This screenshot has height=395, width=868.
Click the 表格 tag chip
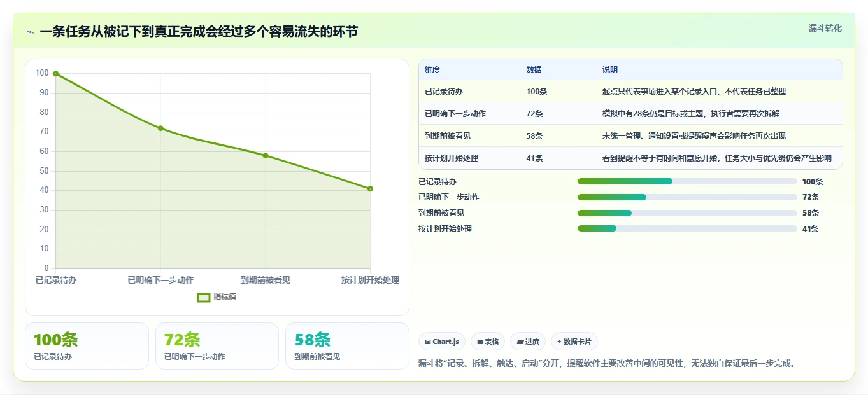[x=488, y=342]
